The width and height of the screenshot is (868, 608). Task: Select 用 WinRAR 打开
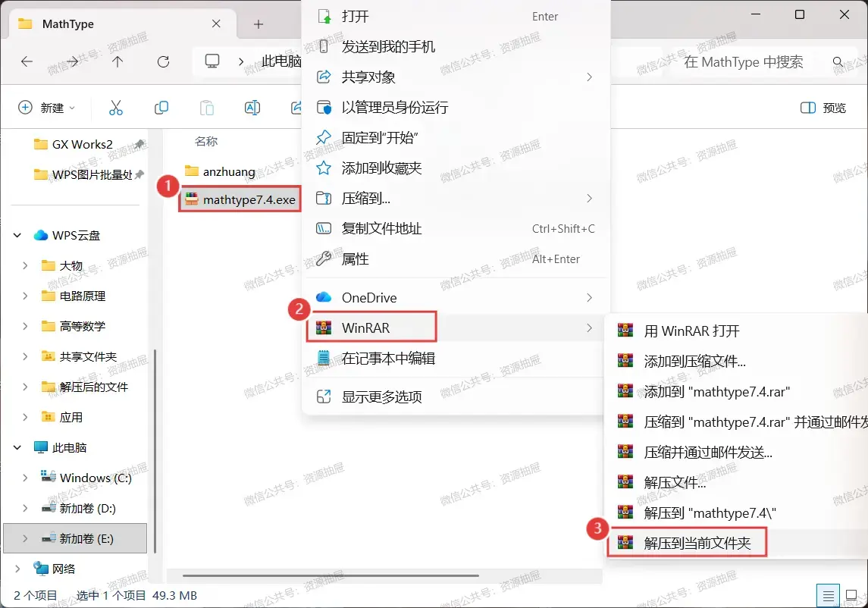coord(738,331)
